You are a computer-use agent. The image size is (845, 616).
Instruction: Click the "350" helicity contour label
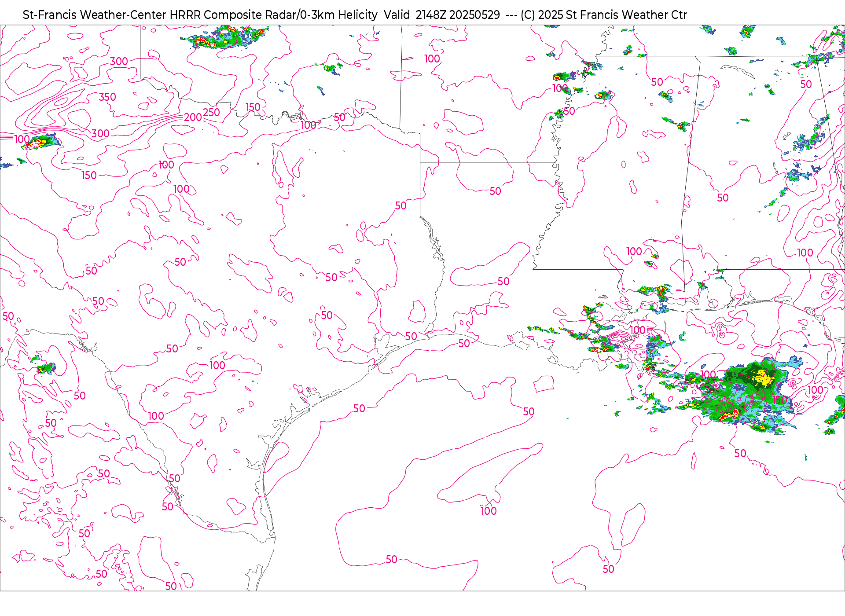click(x=107, y=97)
